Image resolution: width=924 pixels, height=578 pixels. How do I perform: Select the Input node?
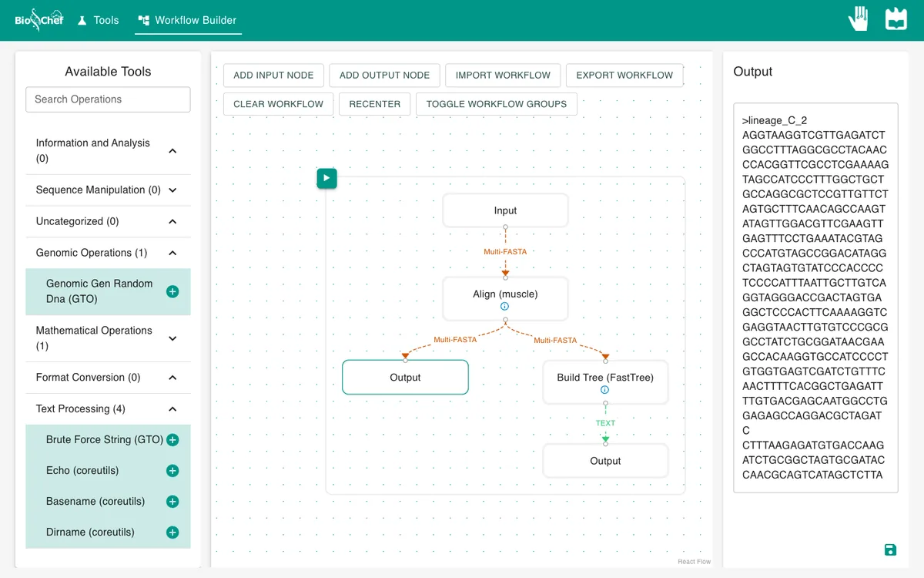point(505,210)
